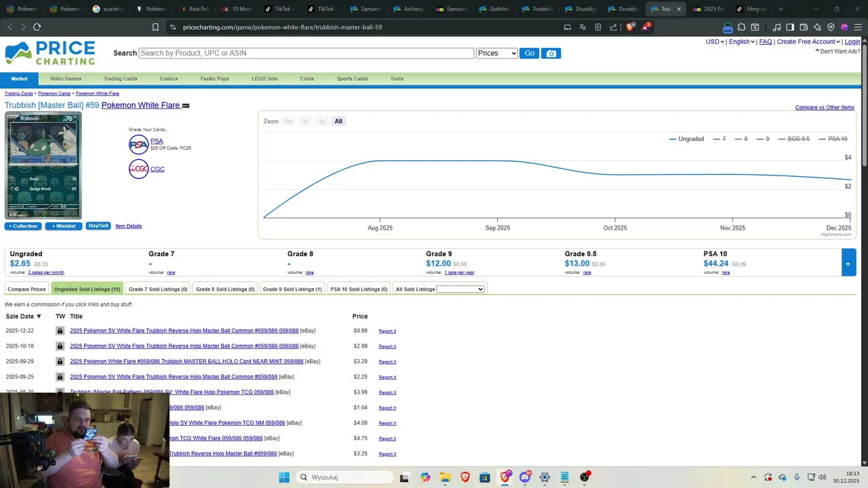
Task: Click the Buy/Sell button
Action: (98, 226)
